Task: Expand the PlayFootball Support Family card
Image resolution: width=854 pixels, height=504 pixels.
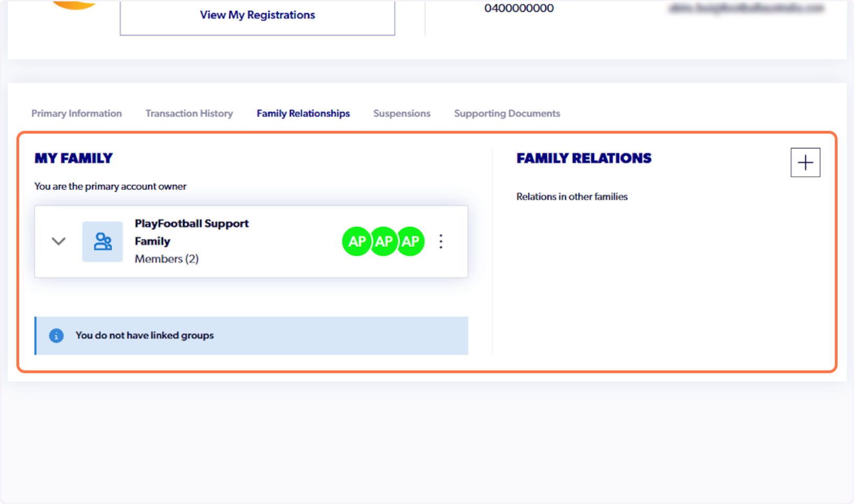Action: 59,241
